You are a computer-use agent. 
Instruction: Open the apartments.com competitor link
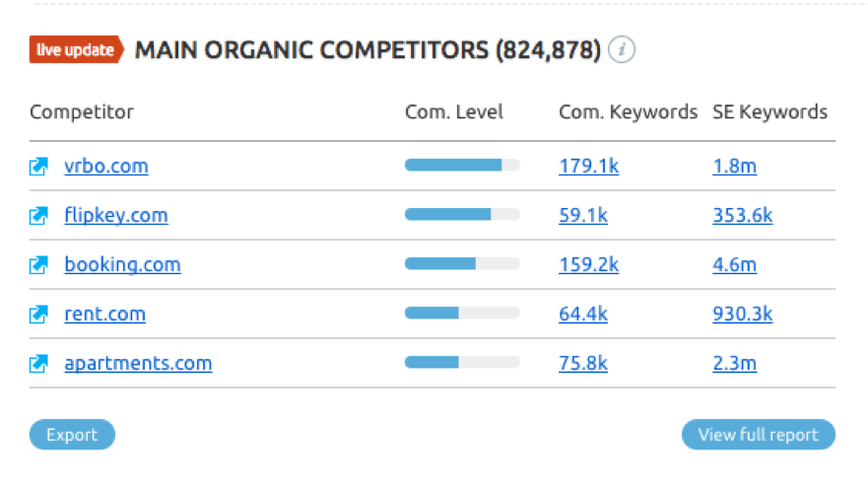[138, 363]
